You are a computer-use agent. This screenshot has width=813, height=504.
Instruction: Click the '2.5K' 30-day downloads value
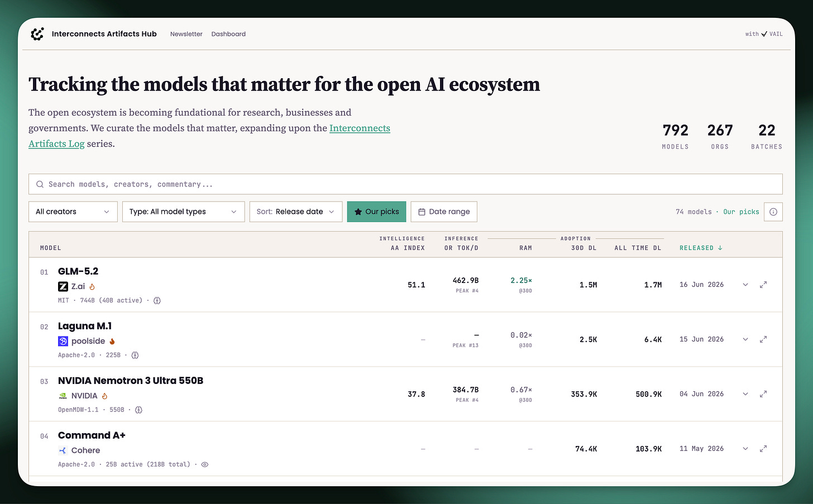588,339
